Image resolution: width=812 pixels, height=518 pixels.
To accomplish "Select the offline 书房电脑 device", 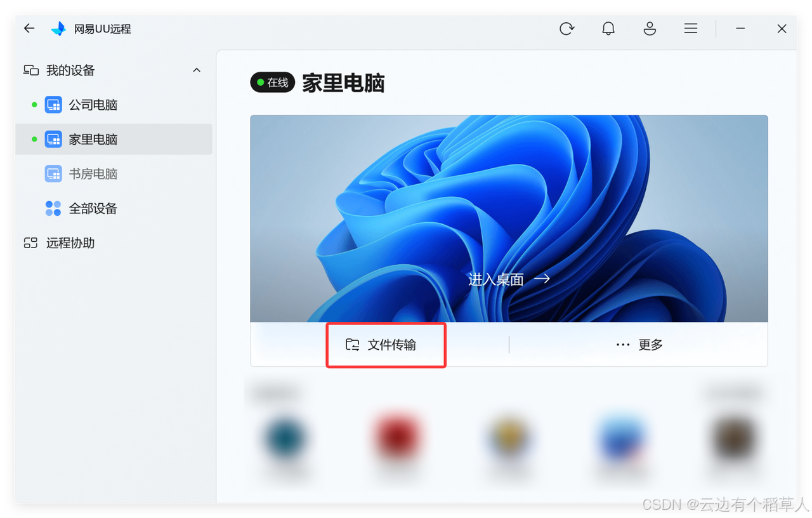I will 114,173.
